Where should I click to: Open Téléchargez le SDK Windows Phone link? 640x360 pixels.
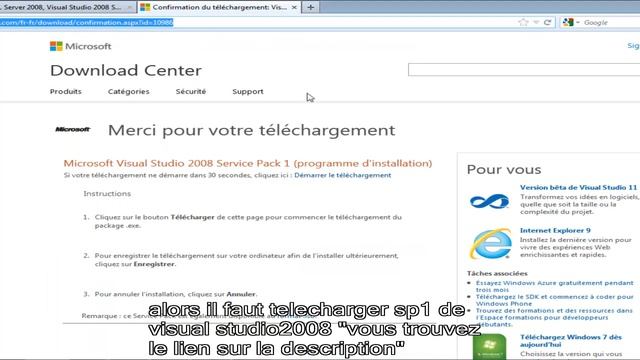click(x=555, y=300)
